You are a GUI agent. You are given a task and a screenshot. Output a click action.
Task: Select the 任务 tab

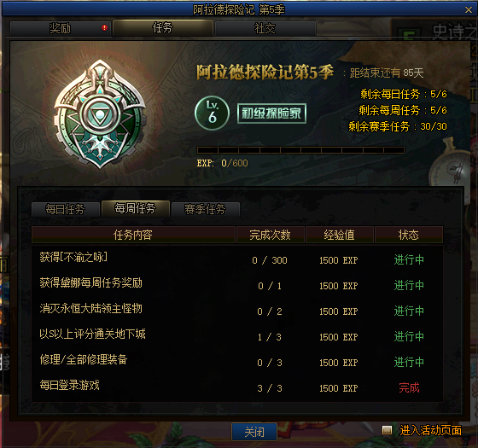[162, 28]
